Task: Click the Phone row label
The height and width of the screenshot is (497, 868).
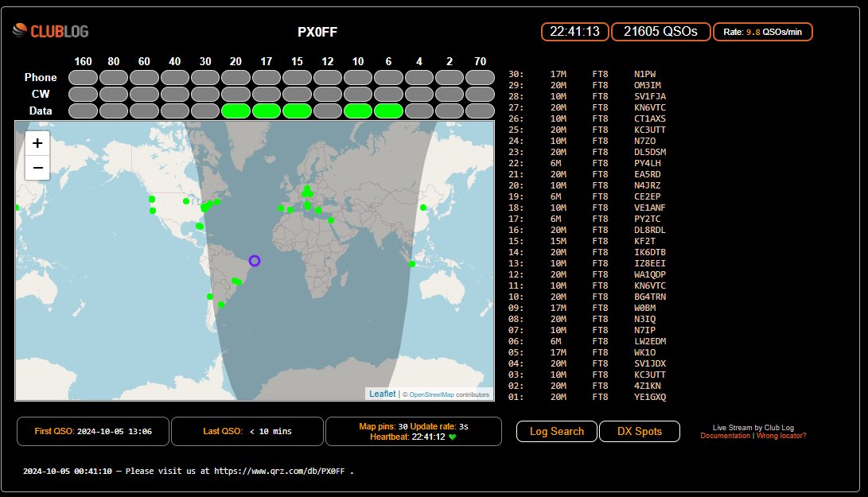Action: tap(41, 77)
